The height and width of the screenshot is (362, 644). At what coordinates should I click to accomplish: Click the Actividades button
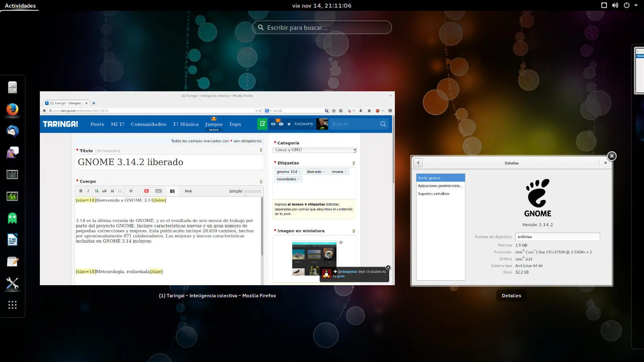click(20, 6)
